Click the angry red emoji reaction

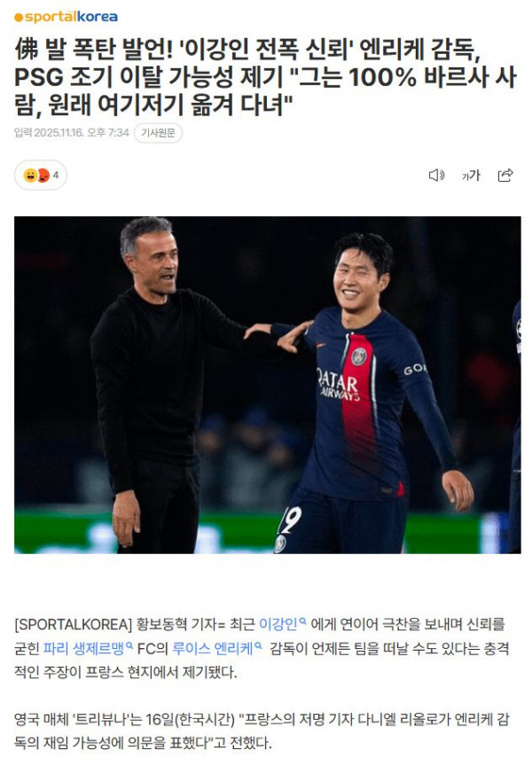click(43, 175)
